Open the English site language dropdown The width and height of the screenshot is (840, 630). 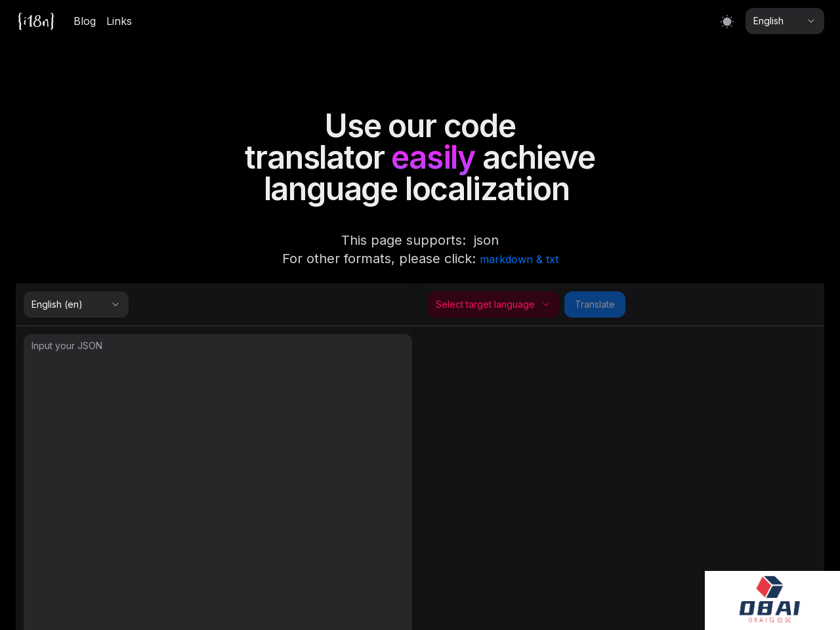pos(785,21)
